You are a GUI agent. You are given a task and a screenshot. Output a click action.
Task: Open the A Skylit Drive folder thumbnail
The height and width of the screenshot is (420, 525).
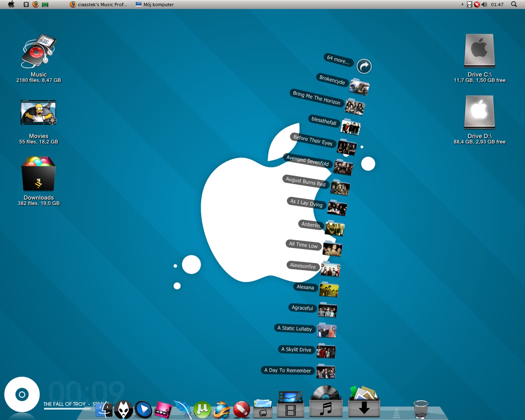click(326, 351)
